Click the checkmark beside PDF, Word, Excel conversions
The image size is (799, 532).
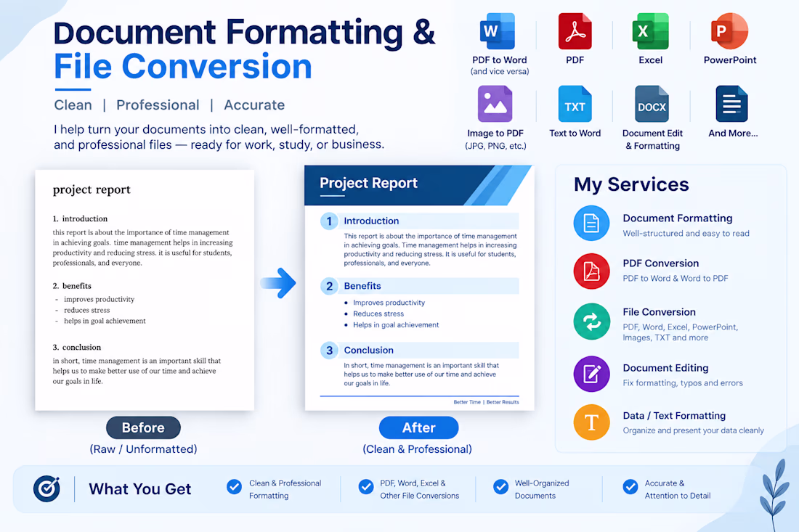point(365,487)
